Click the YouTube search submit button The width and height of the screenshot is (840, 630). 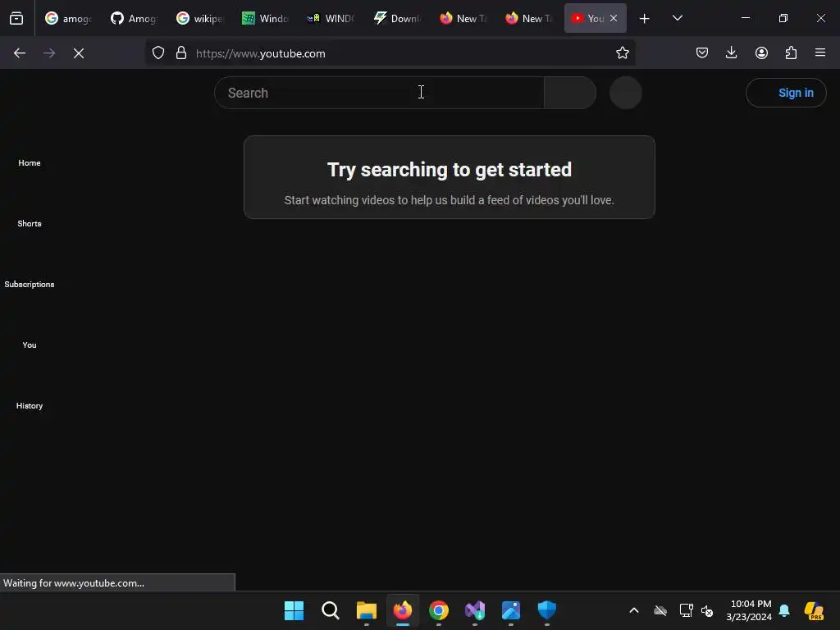point(570,93)
